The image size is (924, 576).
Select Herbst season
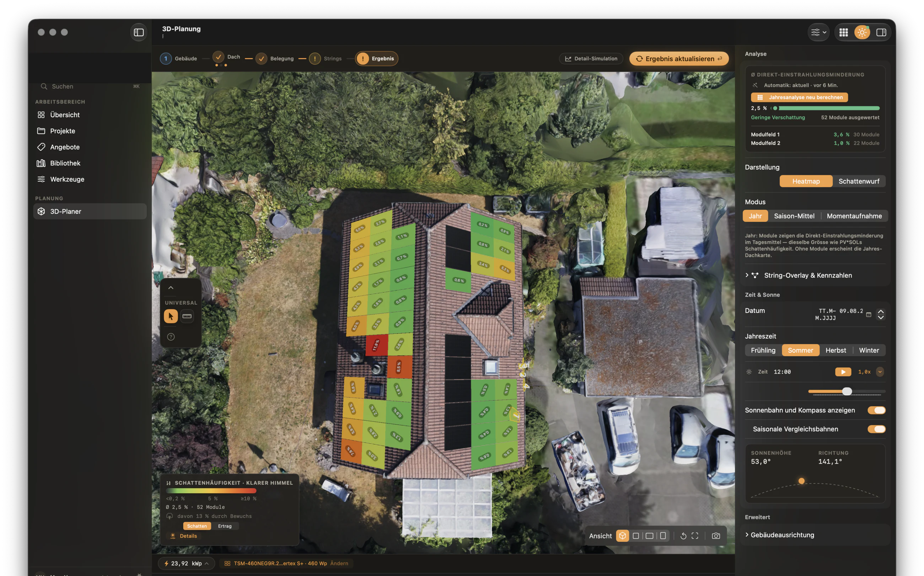click(836, 351)
